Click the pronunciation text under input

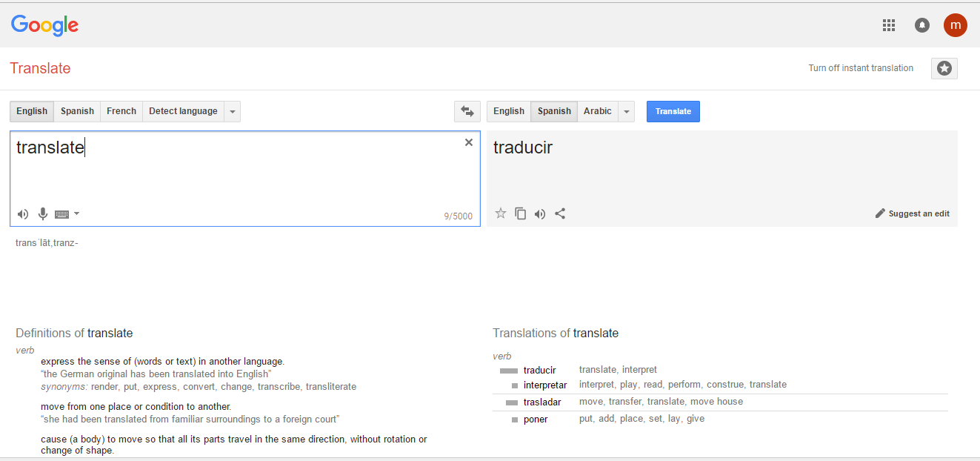[x=47, y=242]
